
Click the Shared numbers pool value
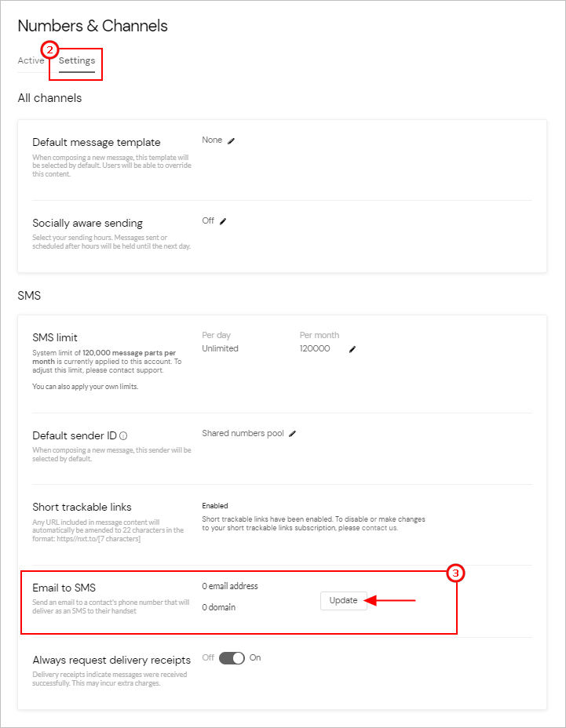(x=243, y=432)
